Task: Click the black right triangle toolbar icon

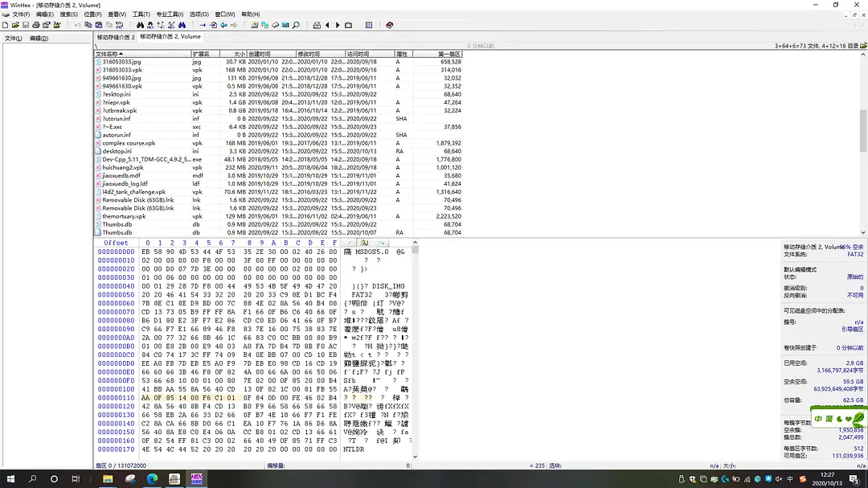Action: pyautogui.click(x=338, y=25)
